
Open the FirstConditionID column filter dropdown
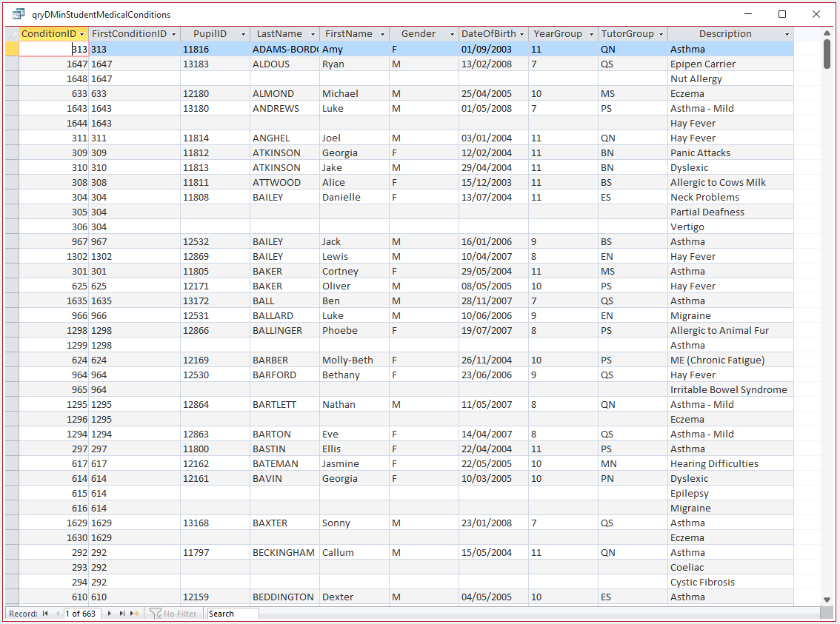pyautogui.click(x=173, y=34)
